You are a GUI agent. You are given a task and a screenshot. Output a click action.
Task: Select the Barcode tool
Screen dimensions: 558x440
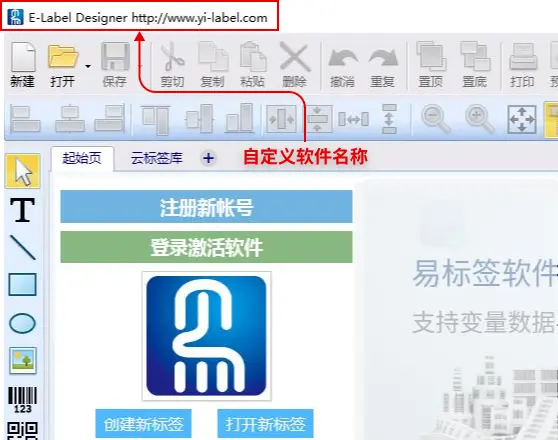pyautogui.click(x=22, y=400)
